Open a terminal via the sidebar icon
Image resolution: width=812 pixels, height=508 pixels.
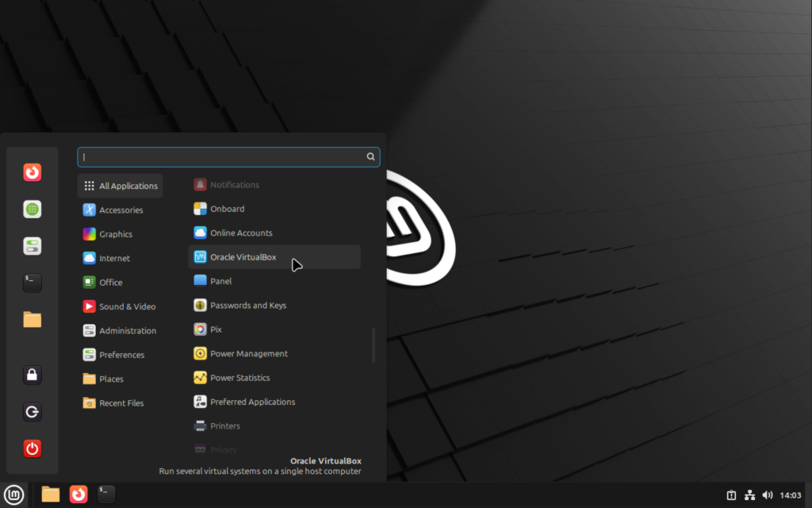(32, 283)
